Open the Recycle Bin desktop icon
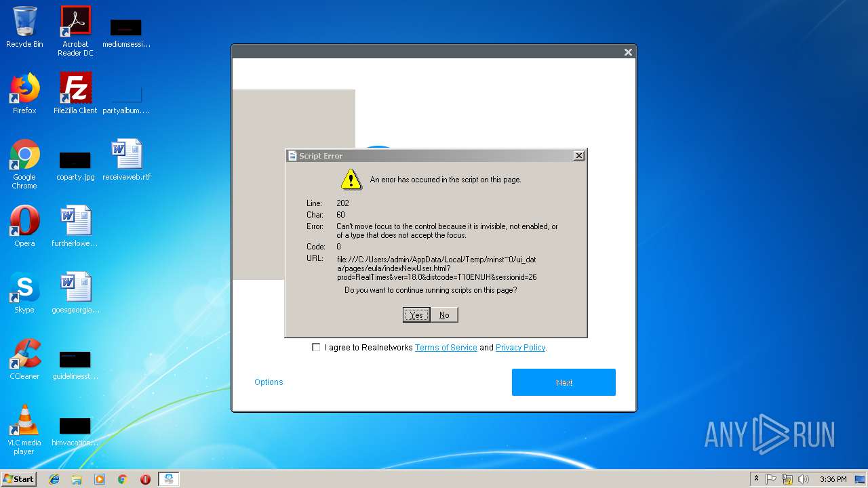Screen dimensions: 868x488 [x=24, y=27]
